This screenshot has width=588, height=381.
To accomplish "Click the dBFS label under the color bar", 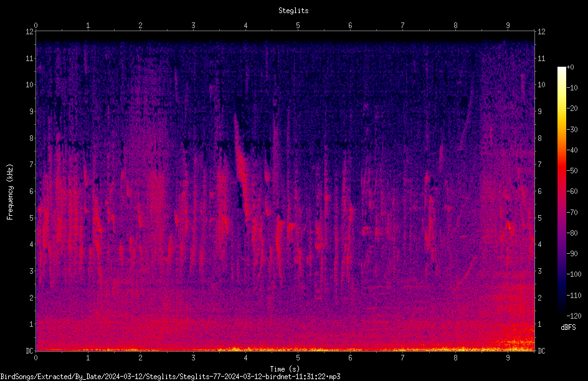I will pos(568,327).
